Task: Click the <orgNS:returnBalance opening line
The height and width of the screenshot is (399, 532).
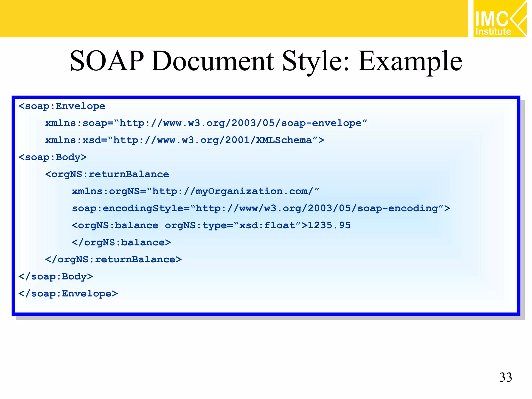Action: tap(107, 174)
